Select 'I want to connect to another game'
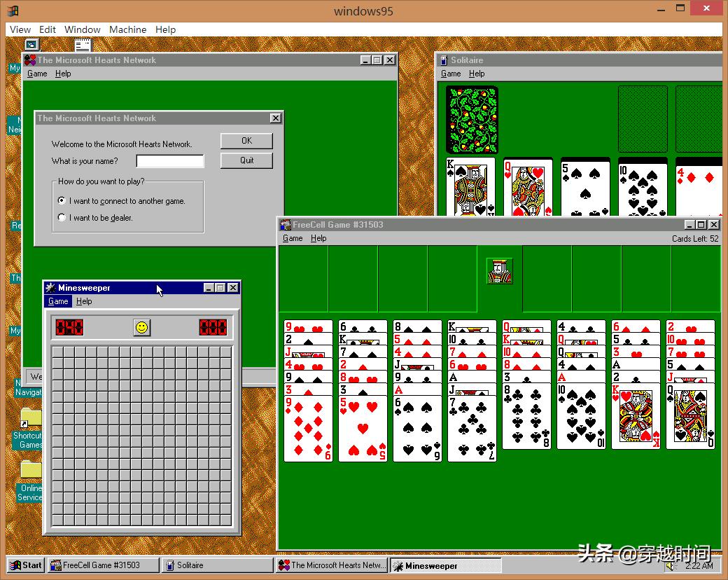This screenshot has height=580, width=728. tap(120, 201)
